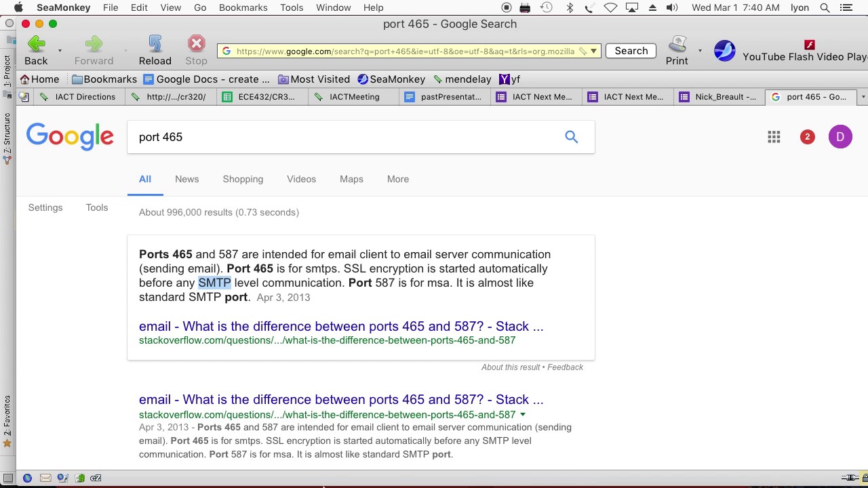Image resolution: width=868 pixels, height=488 pixels.
Task: Open the mendelay bookmark
Action: point(462,79)
